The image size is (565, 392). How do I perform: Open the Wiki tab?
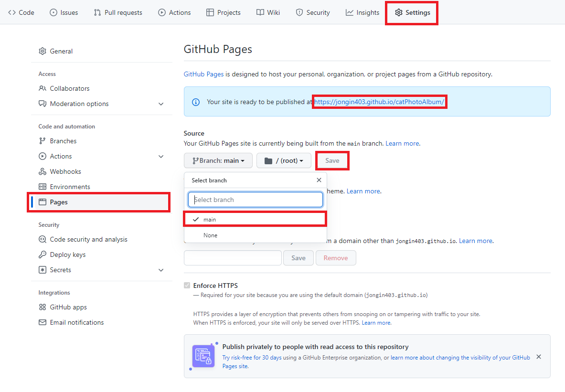(x=268, y=12)
